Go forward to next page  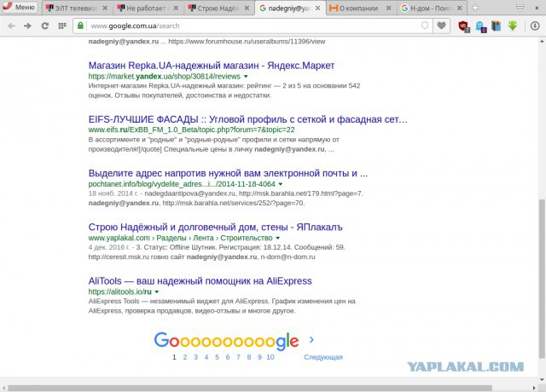[x=27, y=26]
